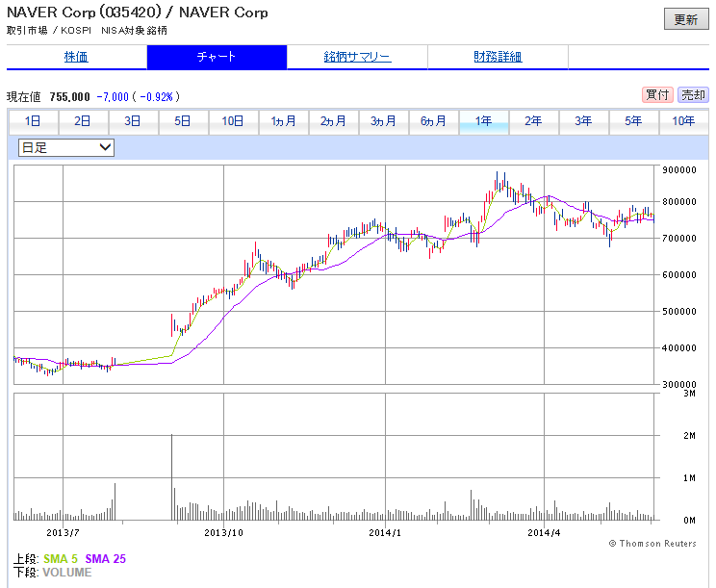
Task: Click the green SMA 5 legend
Action: tap(61, 559)
